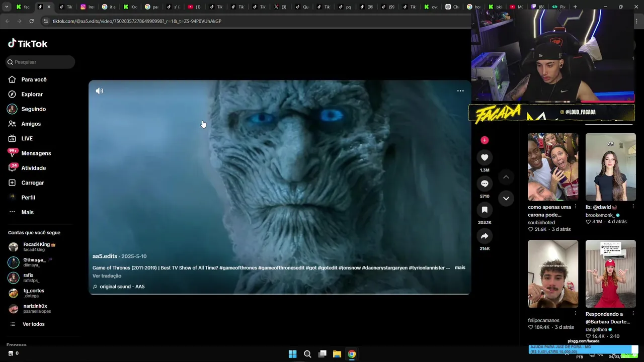The image size is (644, 362).
Task: Reload the TikTok page
Action: (x=31, y=21)
